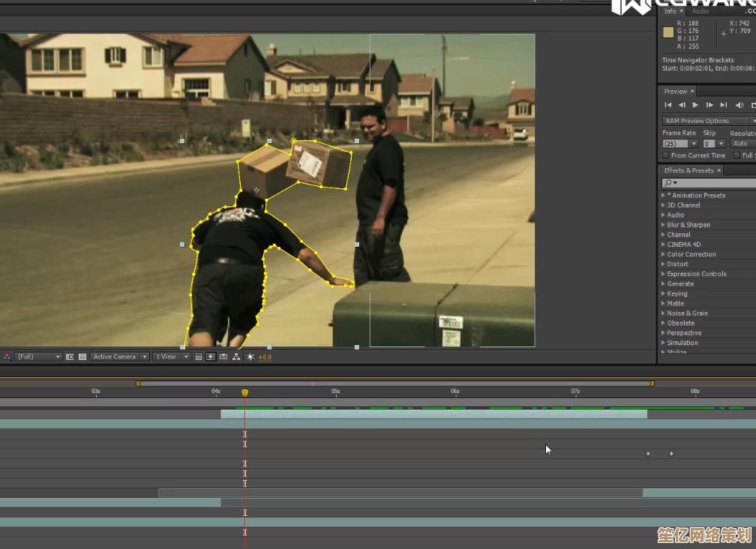The height and width of the screenshot is (549, 756).
Task: Click the layer anchor point in viewer
Action: point(256,190)
